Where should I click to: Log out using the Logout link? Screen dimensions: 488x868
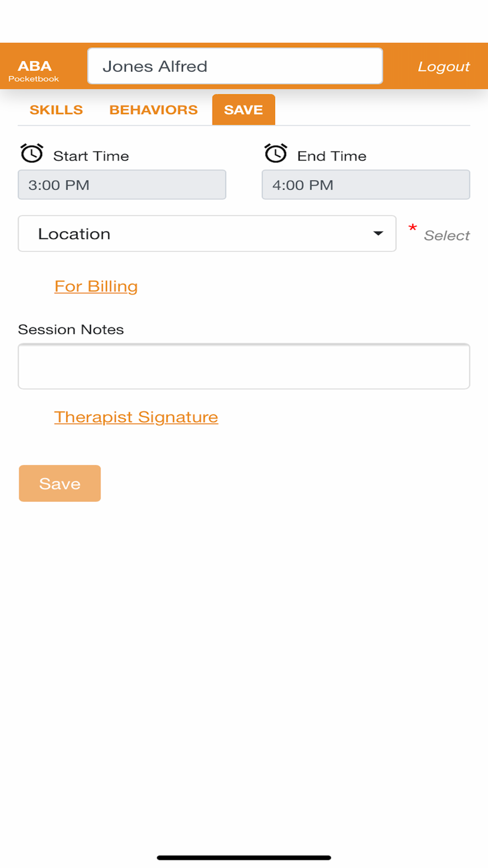443,66
